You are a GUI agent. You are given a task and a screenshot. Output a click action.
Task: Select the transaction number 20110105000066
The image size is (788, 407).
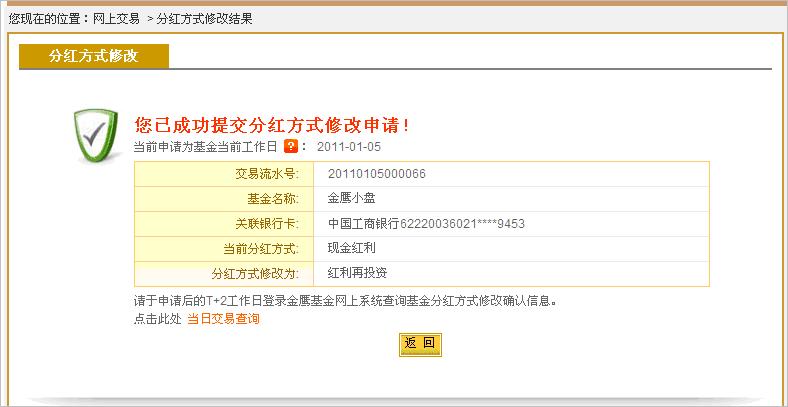(376, 174)
